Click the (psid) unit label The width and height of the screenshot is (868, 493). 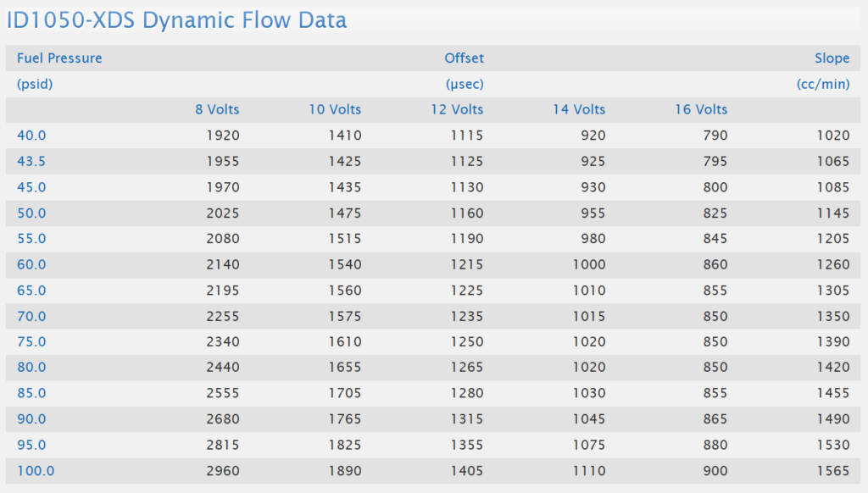pos(36,84)
